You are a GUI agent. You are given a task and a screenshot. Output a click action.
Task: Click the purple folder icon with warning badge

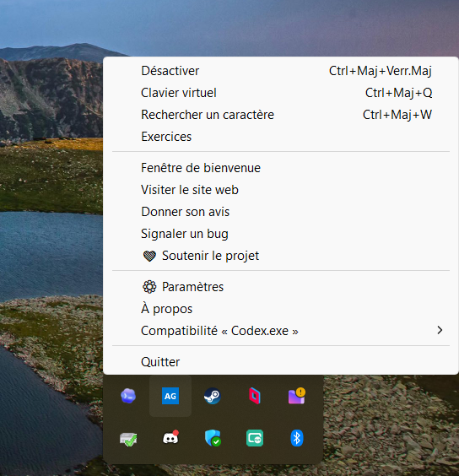297,396
